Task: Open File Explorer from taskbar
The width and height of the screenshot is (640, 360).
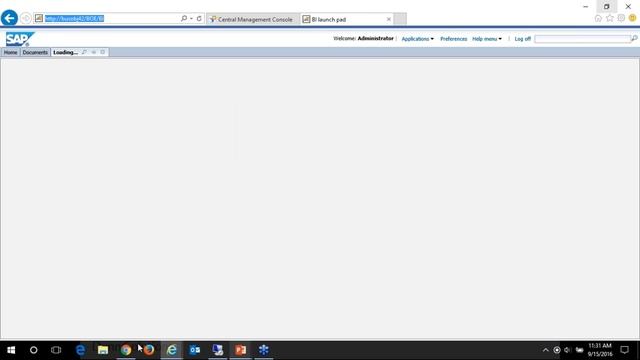Action: coord(103,350)
